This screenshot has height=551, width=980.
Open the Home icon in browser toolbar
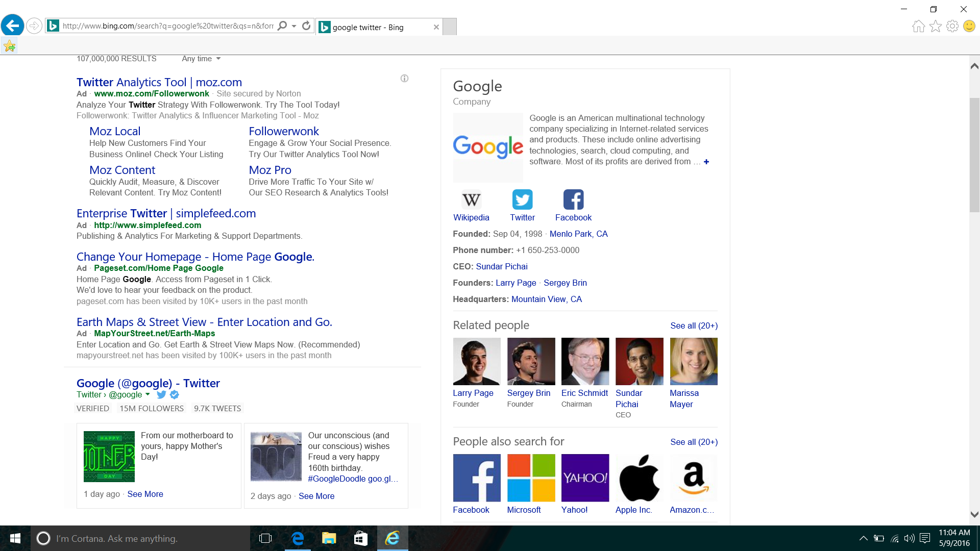pyautogui.click(x=918, y=26)
